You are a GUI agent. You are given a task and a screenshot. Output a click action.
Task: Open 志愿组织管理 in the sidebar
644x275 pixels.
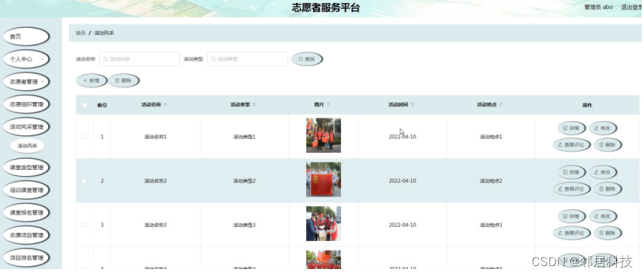pos(27,104)
